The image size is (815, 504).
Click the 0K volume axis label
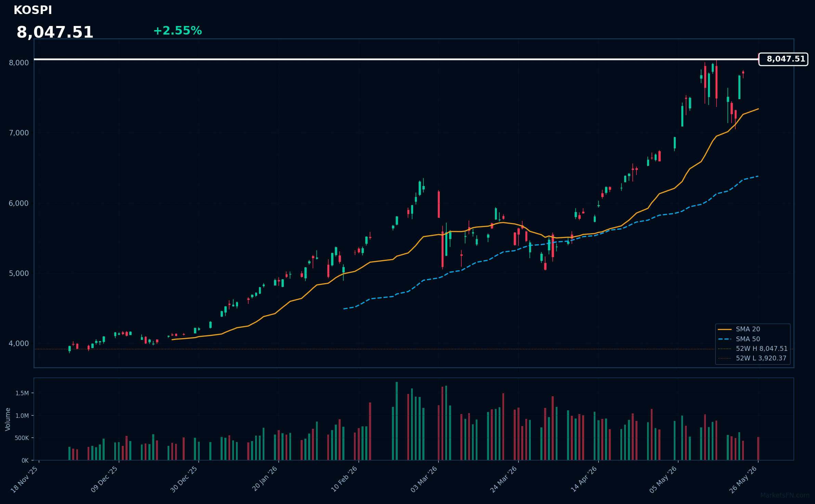(25, 461)
